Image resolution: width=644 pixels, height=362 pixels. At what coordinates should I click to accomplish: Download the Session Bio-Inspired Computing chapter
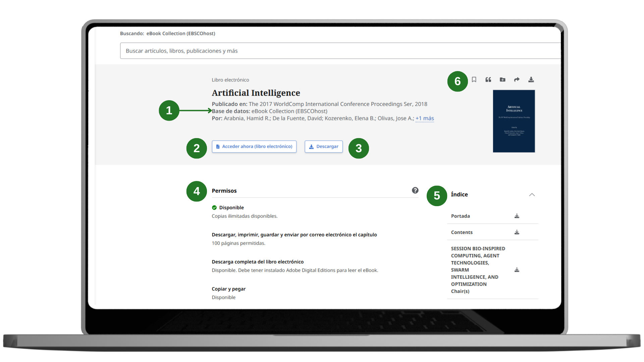pyautogui.click(x=517, y=270)
